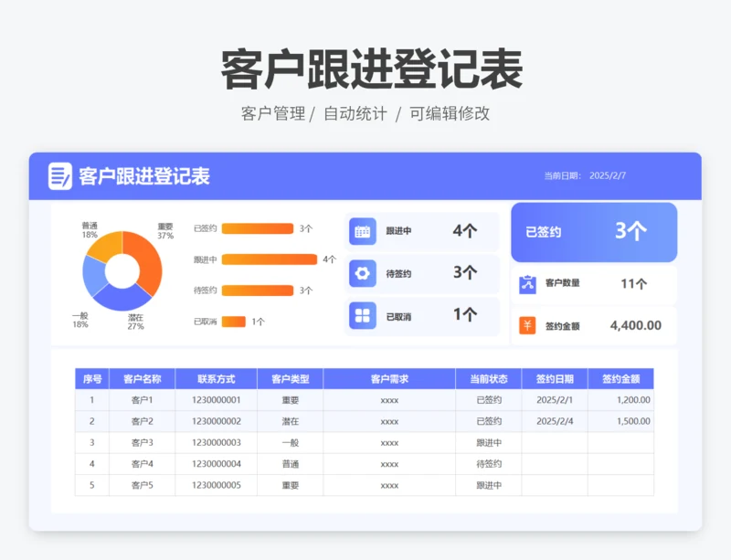The width and height of the screenshot is (731, 560).
Task: Click the 客户需求 column header
Action: pyautogui.click(x=389, y=378)
